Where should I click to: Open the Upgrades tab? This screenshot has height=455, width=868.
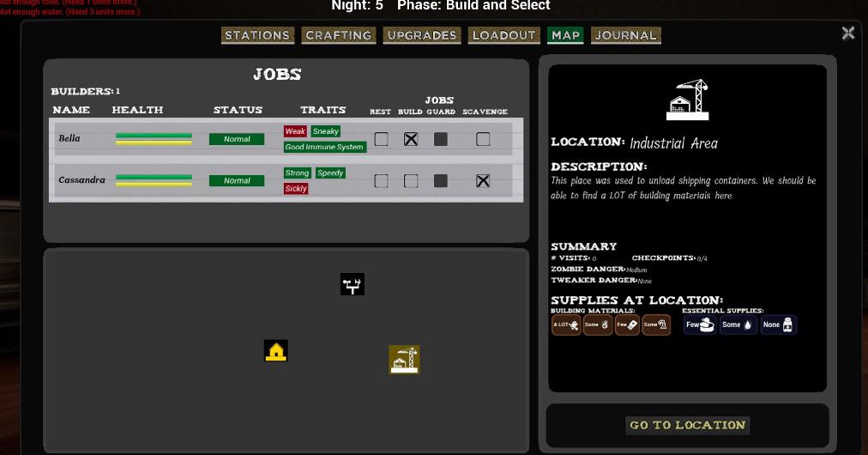pos(422,35)
